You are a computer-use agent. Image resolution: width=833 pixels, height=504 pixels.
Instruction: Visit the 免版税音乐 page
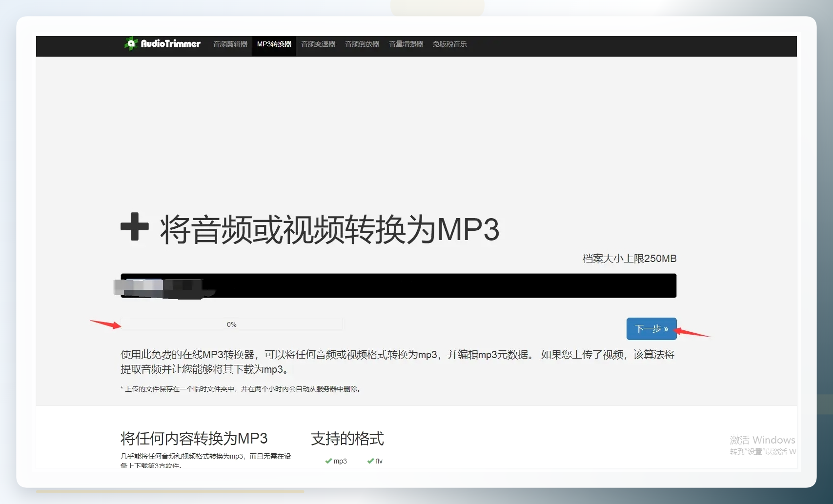click(450, 44)
